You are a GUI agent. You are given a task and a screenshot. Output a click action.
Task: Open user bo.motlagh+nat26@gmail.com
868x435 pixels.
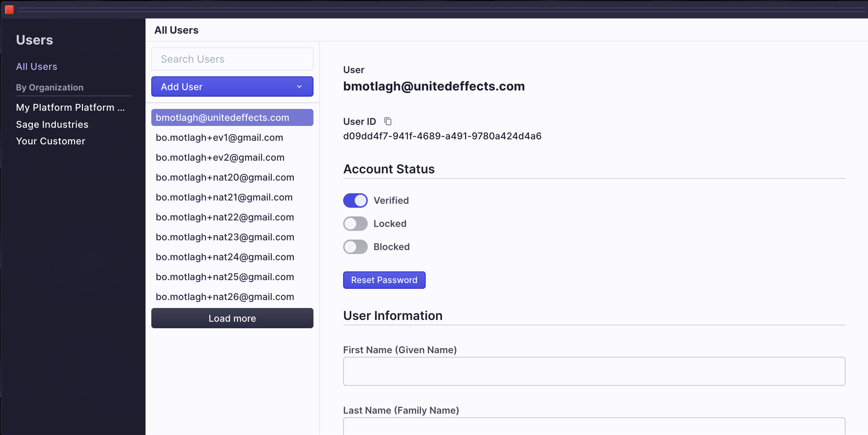pos(225,297)
